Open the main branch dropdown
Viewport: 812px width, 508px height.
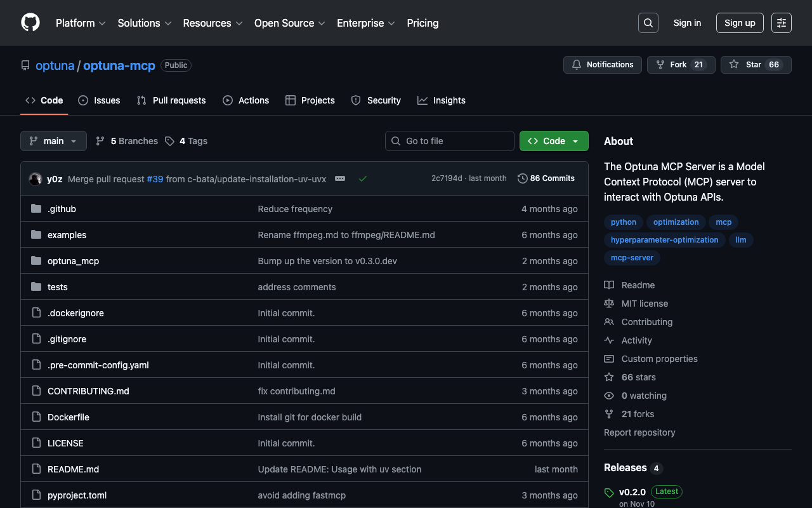click(53, 141)
